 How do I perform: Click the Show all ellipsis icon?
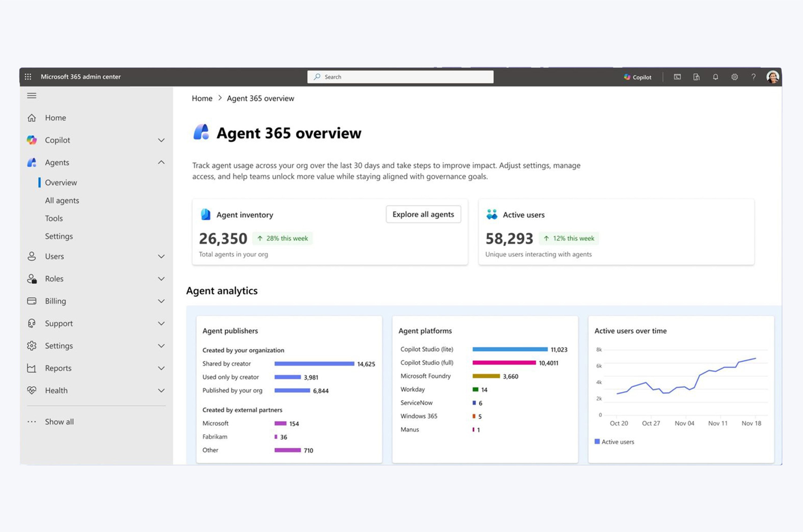coord(32,422)
